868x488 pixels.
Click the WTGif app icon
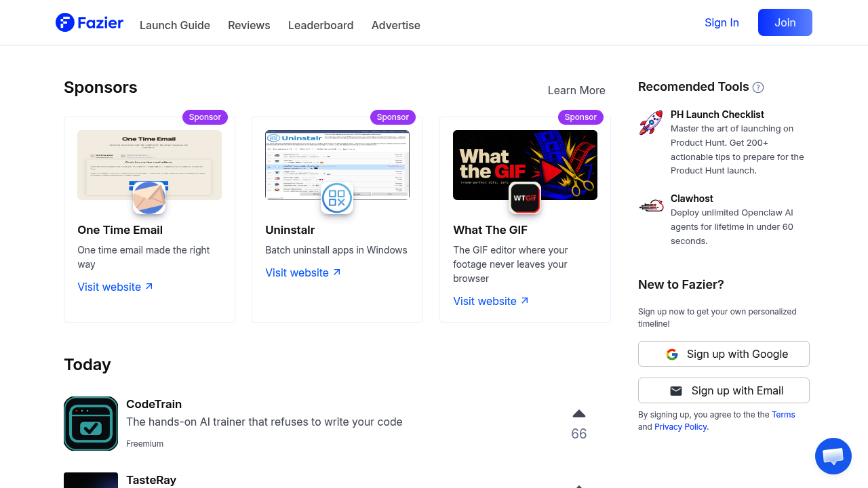[525, 198]
